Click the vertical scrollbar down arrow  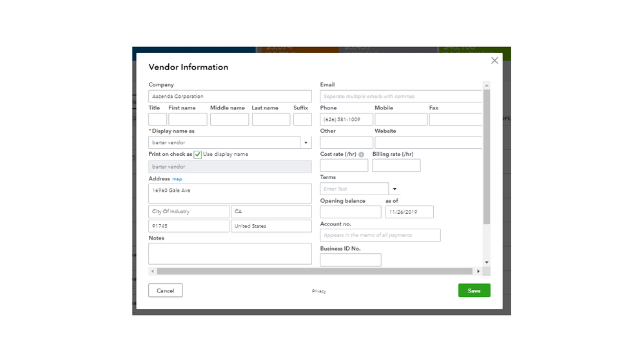[487, 262]
